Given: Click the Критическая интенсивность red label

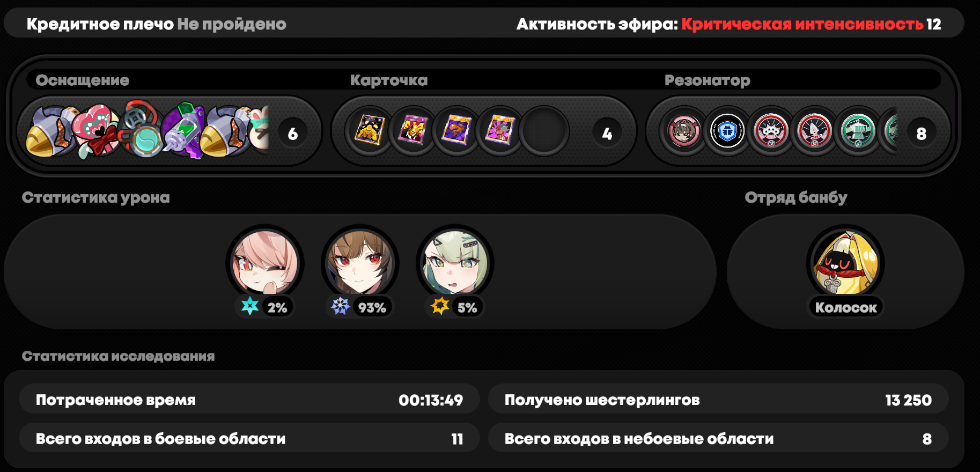Looking at the screenshot, I should pos(802,24).
